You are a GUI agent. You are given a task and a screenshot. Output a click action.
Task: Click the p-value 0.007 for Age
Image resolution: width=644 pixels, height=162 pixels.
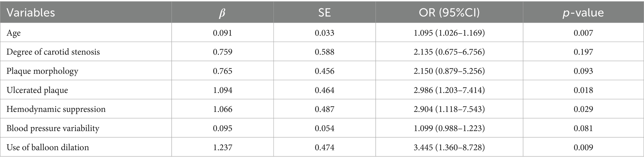pos(583,33)
